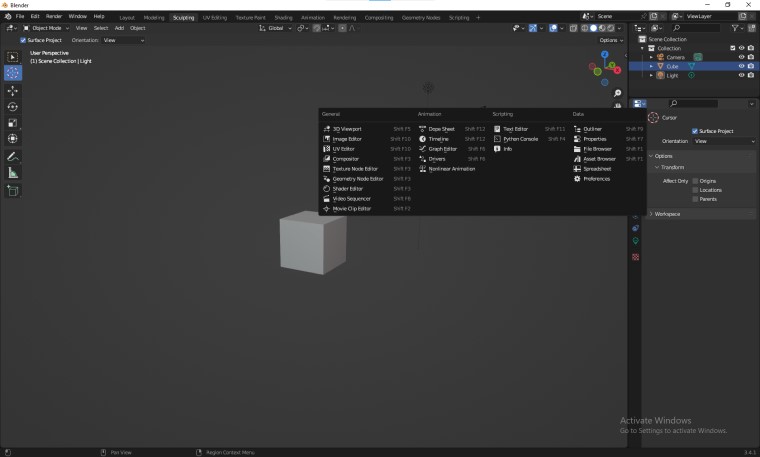Select the Add Cube tool
The width and height of the screenshot is (760, 457).
click(x=13, y=190)
